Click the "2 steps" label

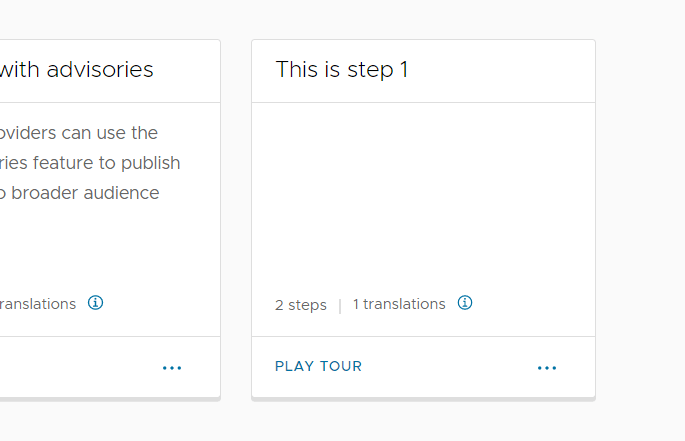[x=300, y=305]
